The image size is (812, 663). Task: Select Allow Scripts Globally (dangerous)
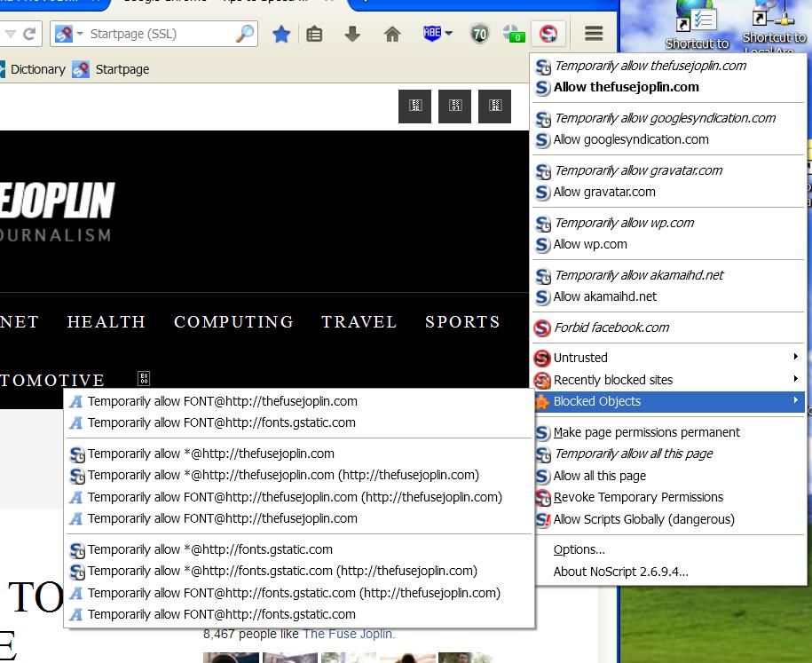click(x=643, y=519)
